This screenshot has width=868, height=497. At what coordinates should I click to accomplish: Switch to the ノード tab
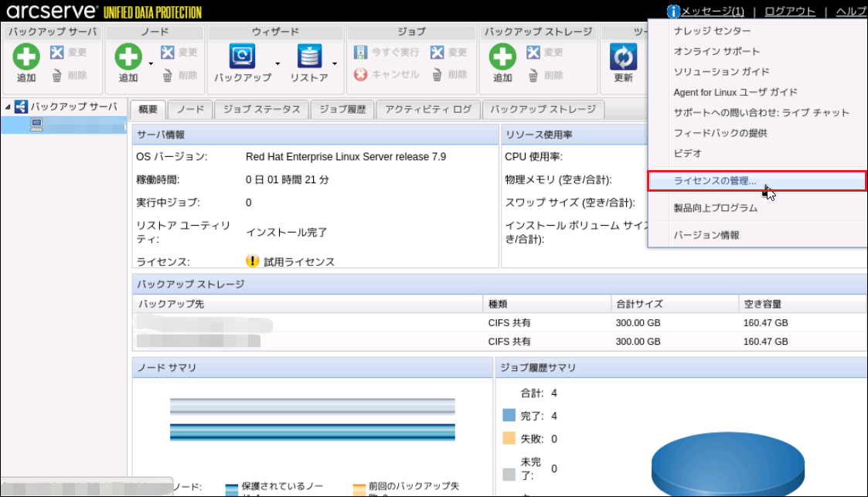(x=190, y=109)
